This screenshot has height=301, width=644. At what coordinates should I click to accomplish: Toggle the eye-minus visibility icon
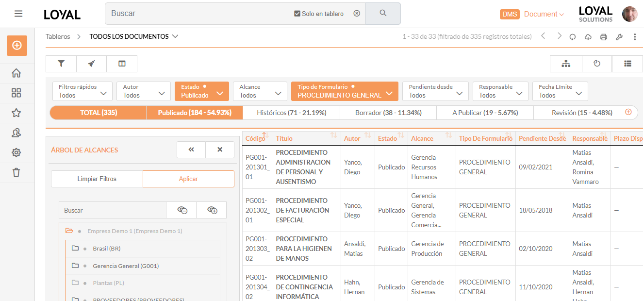click(x=182, y=210)
